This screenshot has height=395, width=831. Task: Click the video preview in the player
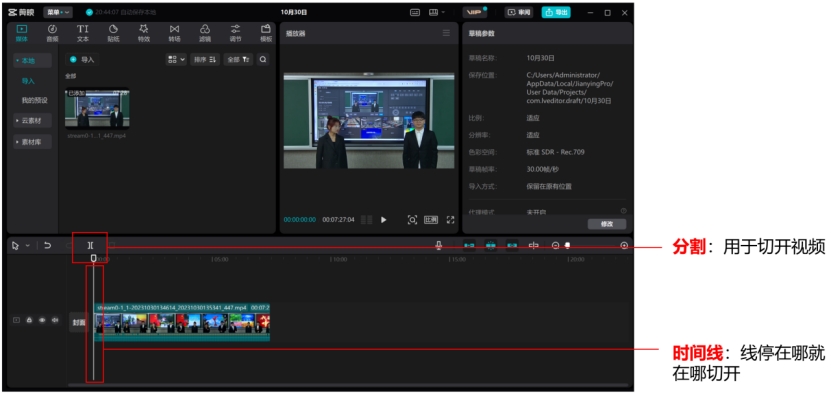pyautogui.click(x=369, y=121)
